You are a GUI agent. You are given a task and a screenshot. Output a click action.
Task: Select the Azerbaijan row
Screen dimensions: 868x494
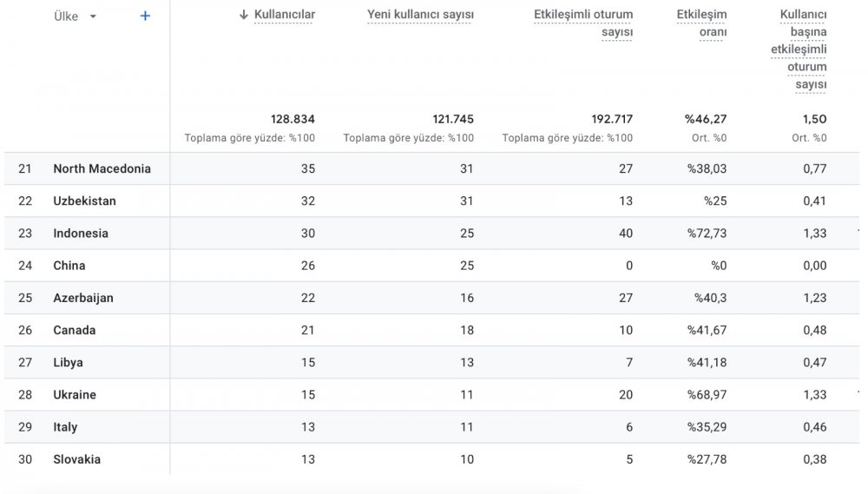click(431, 298)
